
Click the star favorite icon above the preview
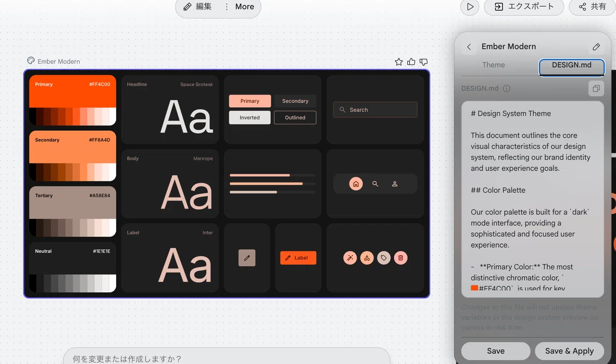click(x=399, y=62)
